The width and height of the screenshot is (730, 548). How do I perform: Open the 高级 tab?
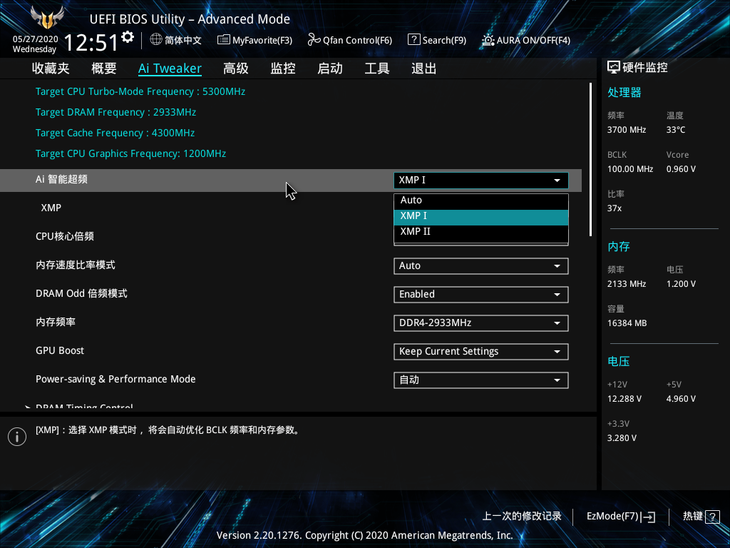coord(236,68)
